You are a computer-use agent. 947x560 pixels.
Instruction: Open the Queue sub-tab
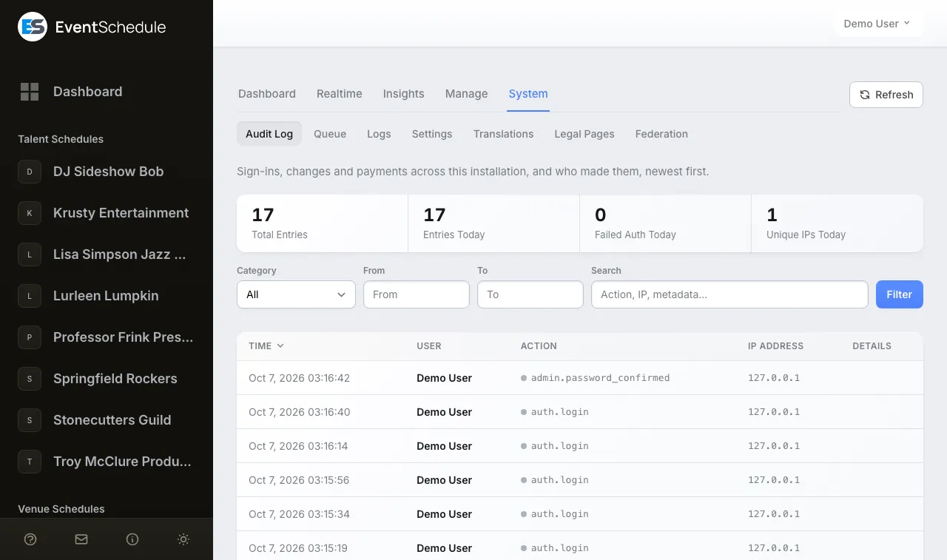coord(330,134)
